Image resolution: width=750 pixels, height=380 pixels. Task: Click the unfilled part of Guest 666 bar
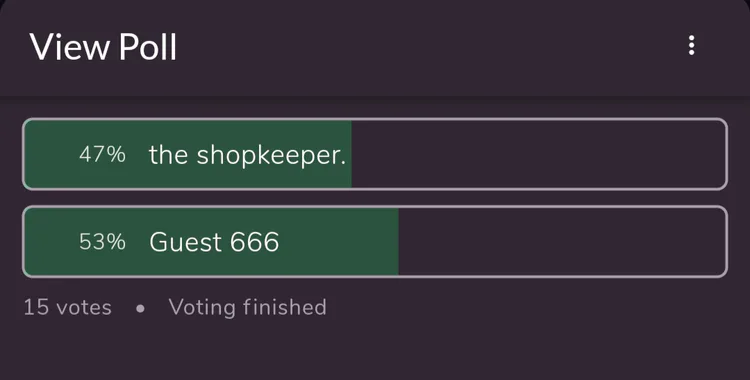tap(562, 241)
